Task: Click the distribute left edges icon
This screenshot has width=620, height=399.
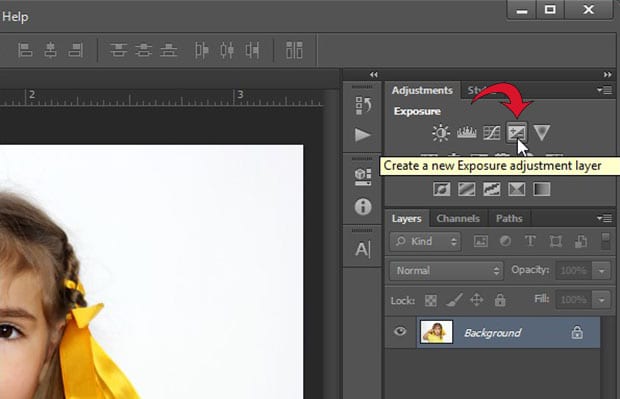Action: tap(202, 51)
